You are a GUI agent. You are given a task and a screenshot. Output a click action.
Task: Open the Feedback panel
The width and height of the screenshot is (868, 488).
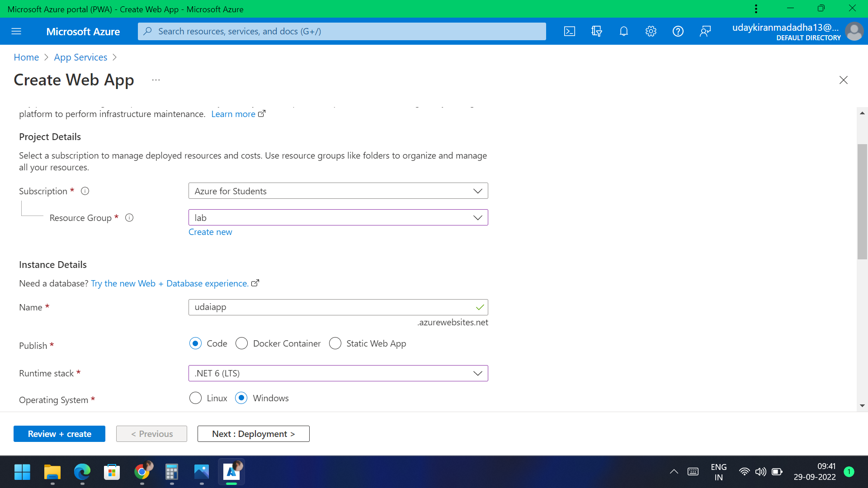tap(705, 31)
